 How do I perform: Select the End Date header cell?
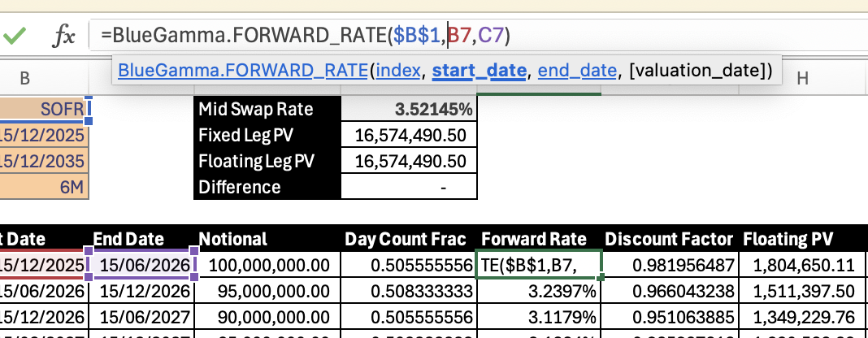click(x=142, y=239)
